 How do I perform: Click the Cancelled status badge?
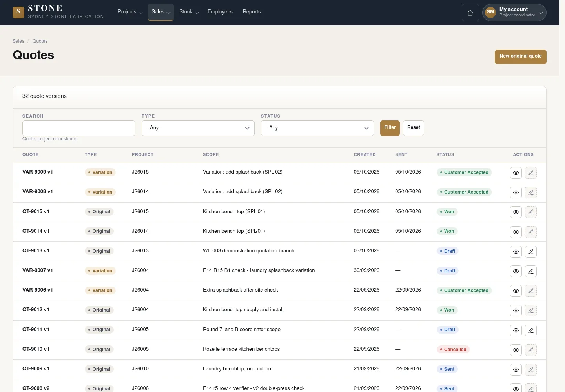click(x=453, y=350)
